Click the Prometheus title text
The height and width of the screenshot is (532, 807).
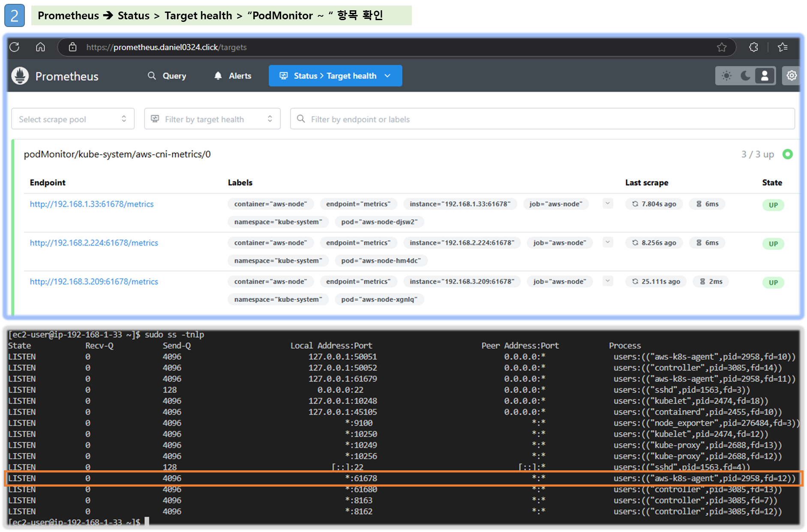67,76
